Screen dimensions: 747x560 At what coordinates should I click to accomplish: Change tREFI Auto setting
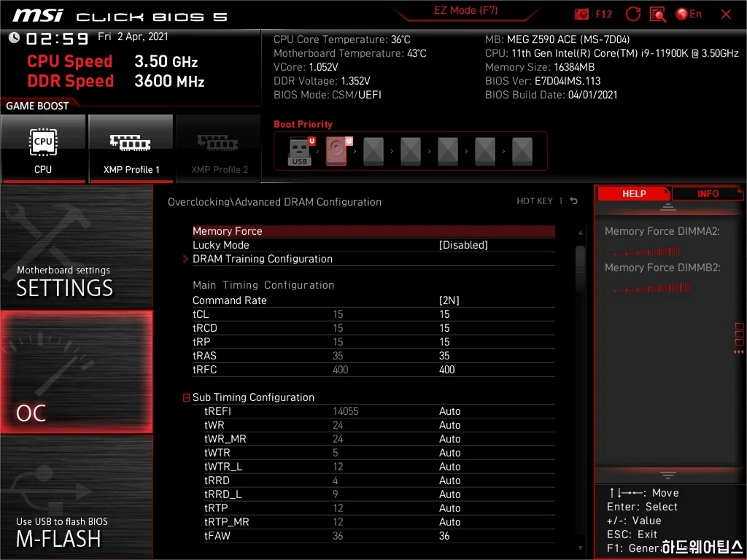(x=449, y=411)
